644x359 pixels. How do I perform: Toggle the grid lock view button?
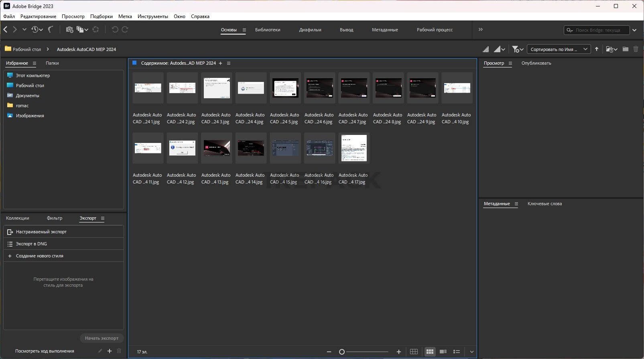414,352
